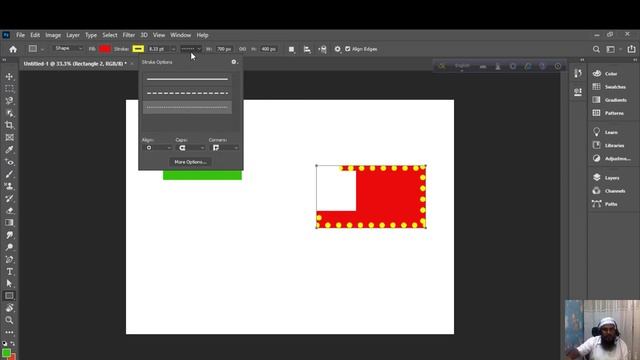Image resolution: width=640 pixels, height=360 pixels.
Task: Select the Crop tool
Action: (x=9, y=125)
